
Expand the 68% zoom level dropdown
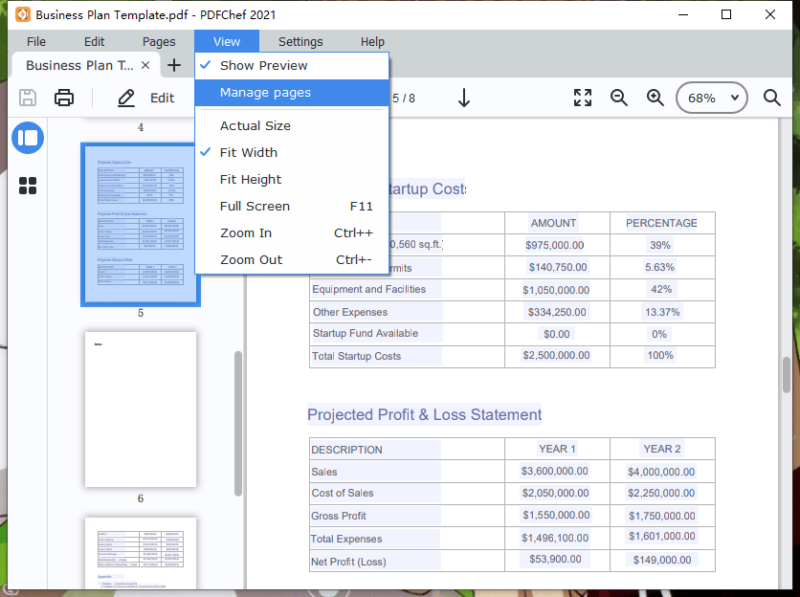(x=712, y=98)
